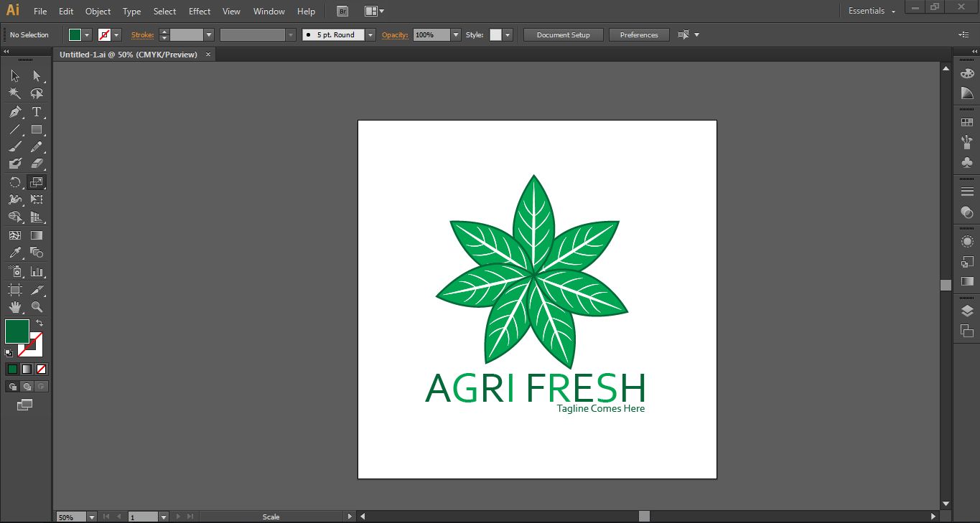980x523 pixels.
Task: Select the Rectangle tool
Action: pos(37,130)
